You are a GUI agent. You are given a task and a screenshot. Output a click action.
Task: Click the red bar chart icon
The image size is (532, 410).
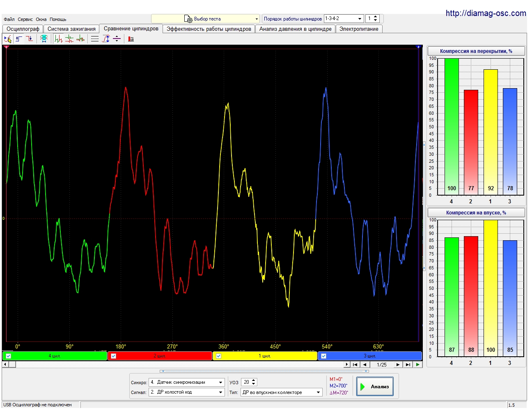[x=131, y=39]
